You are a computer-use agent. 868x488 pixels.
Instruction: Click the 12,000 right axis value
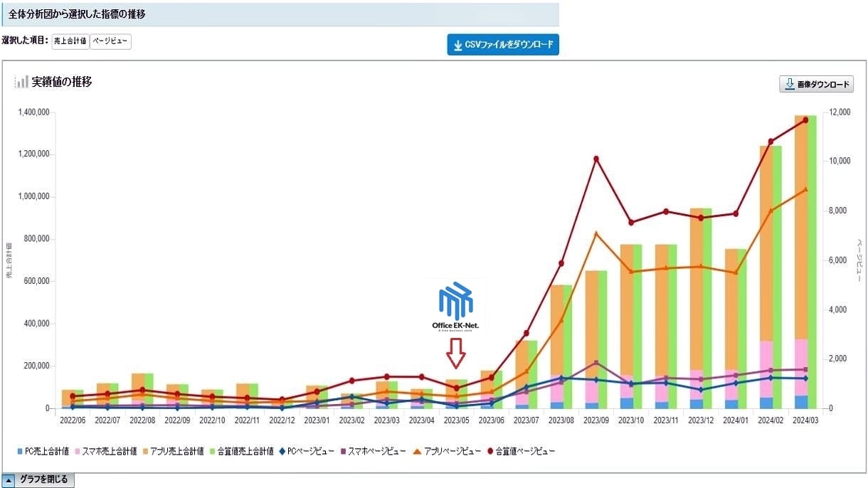point(841,112)
